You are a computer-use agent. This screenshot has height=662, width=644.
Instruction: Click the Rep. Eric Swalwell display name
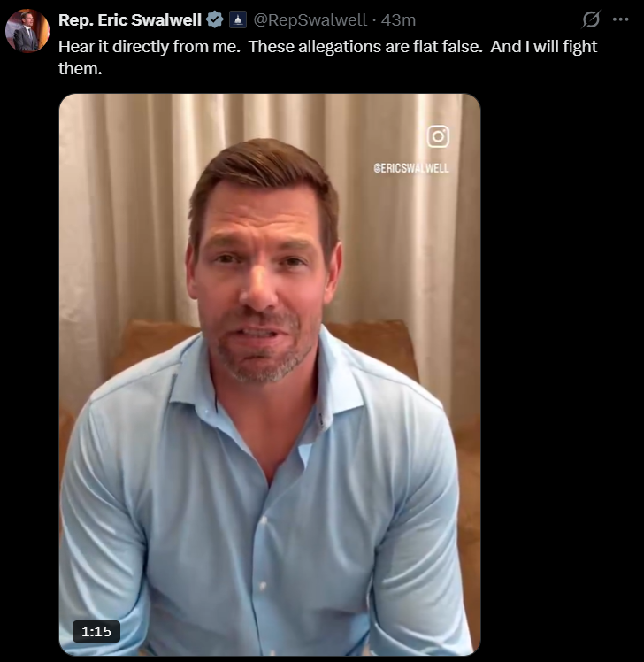[x=129, y=19]
